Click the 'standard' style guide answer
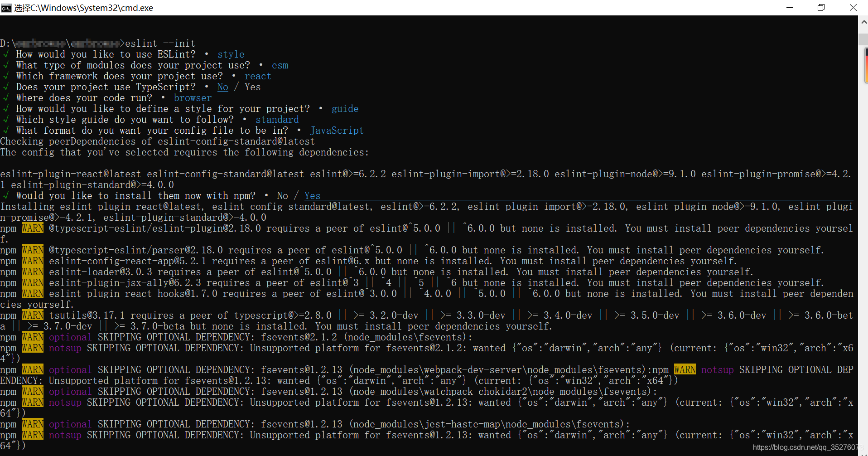 tap(277, 120)
